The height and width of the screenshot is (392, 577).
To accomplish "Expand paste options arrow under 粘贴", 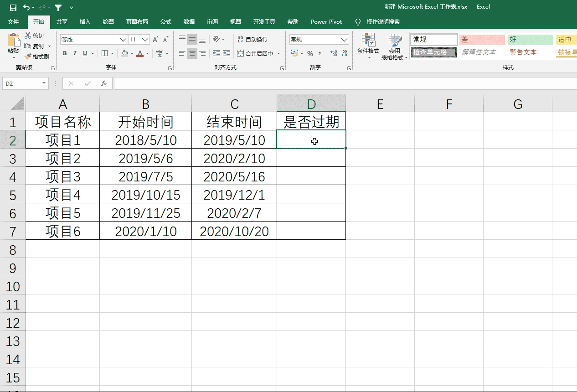I will pos(13,57).
